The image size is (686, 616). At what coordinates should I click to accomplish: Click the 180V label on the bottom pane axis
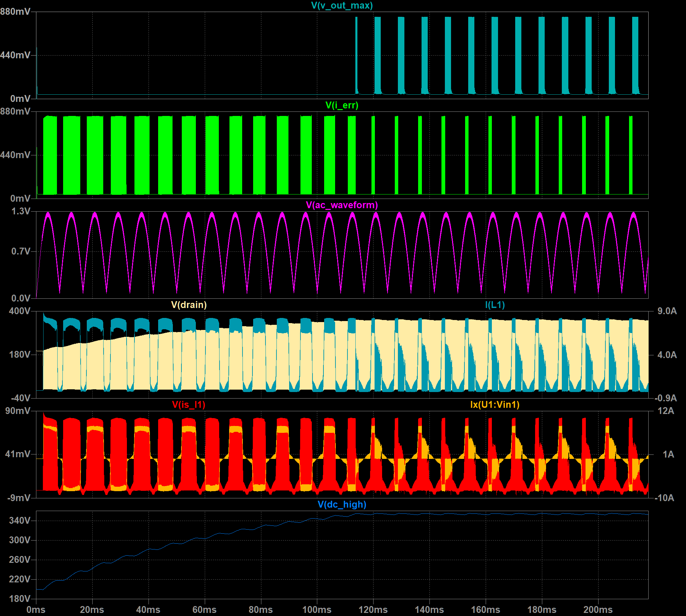[x=19, y=599]
